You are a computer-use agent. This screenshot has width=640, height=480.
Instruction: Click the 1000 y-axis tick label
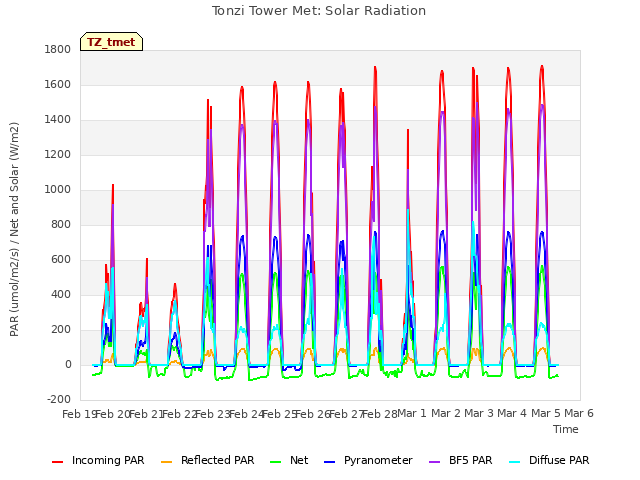[58, 189]
